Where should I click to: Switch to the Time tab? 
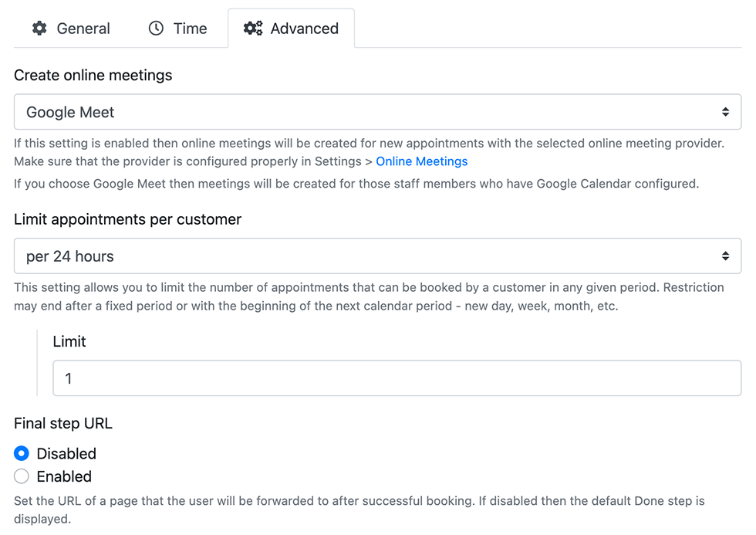pos(178,28)
